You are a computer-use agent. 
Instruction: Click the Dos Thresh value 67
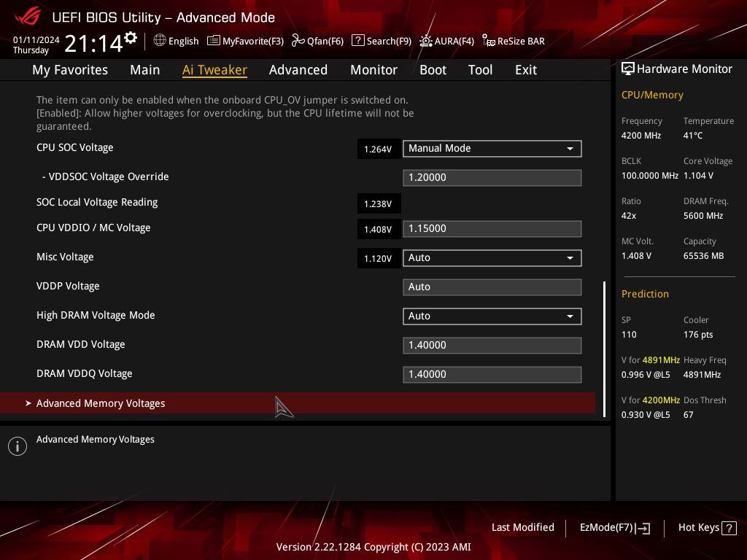pyautogui.click(x=689, y=415)
